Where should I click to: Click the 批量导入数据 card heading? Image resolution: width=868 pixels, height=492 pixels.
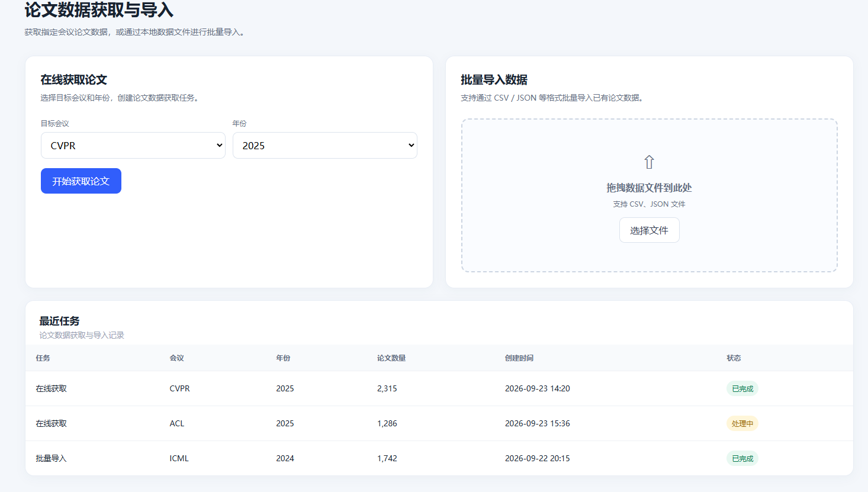click(494, 80)
